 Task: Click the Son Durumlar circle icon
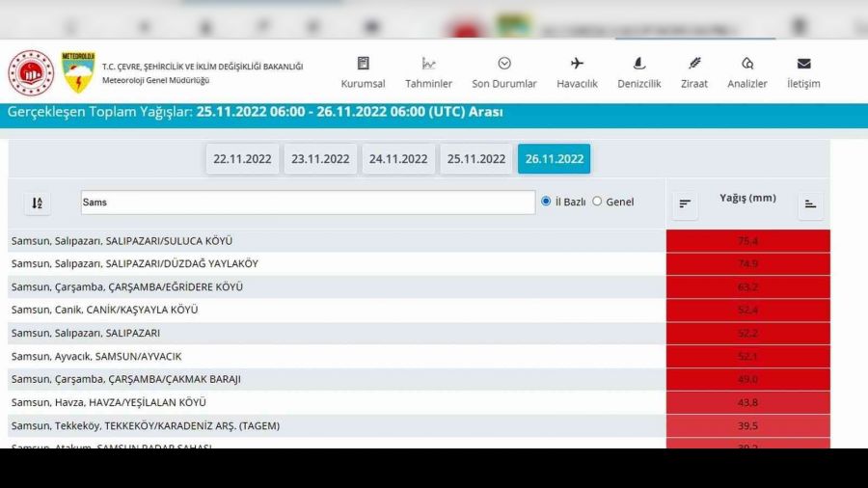504,64
